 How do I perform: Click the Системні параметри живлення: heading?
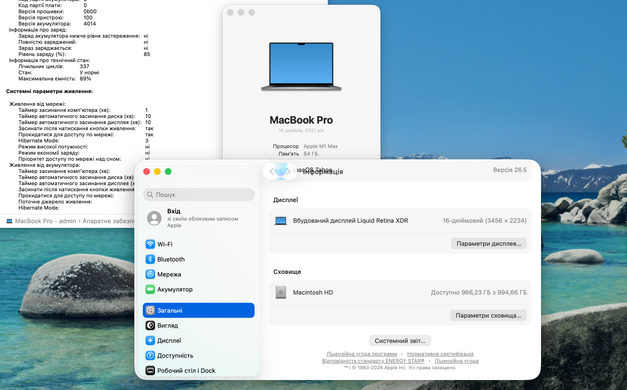[49, 91]
